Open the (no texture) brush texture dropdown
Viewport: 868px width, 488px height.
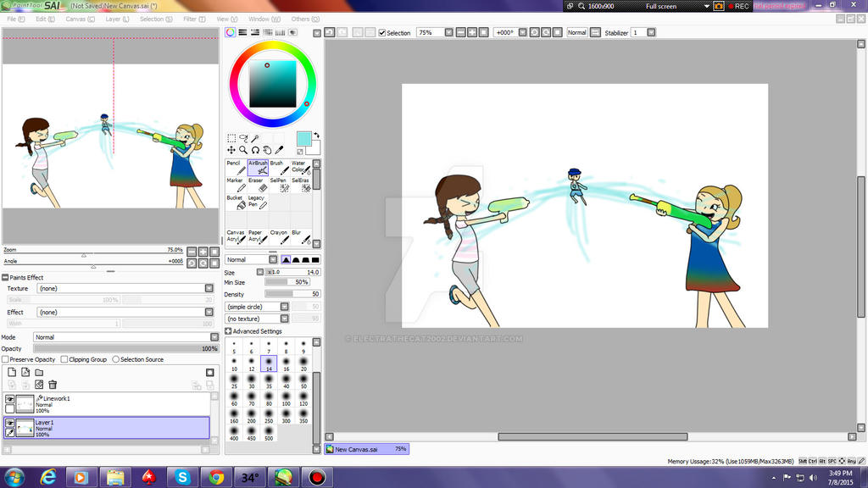(257, 319)
